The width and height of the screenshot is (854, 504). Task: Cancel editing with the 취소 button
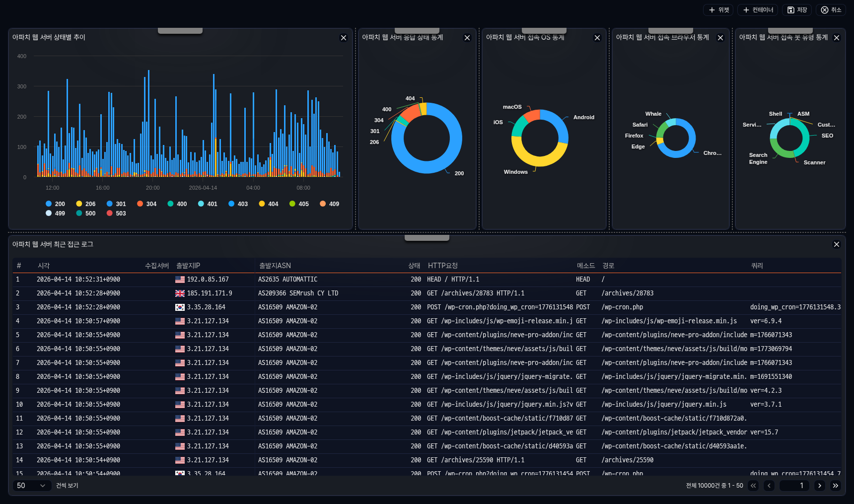pos(831,10)
